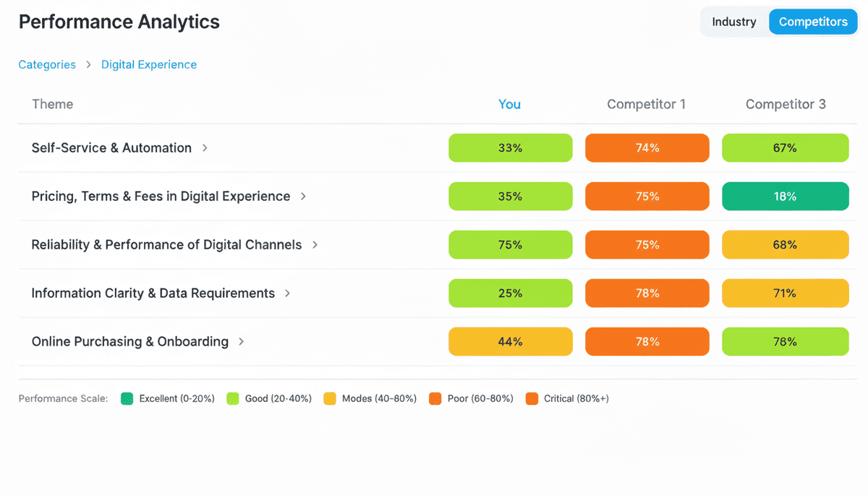Switch to the Industry view
The width and height of the screenshot is (868, 496).
pyautogui.click(x=734, y=22)
